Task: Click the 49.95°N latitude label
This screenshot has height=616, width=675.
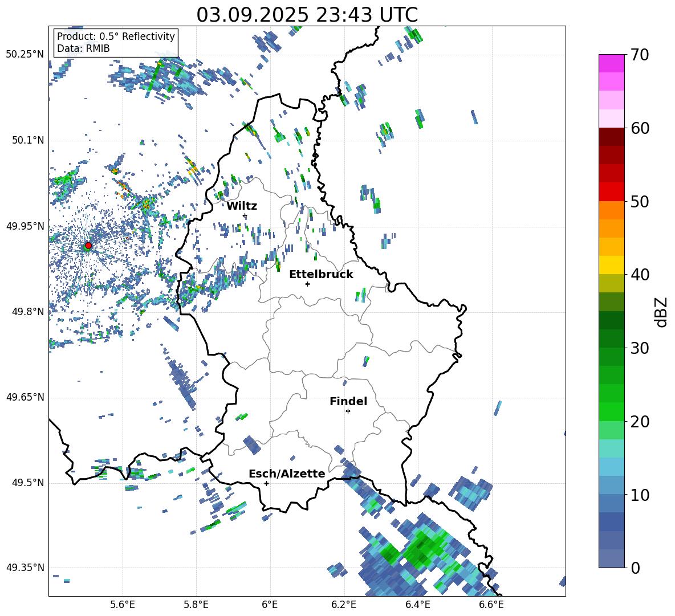Action: pos(25,226)
